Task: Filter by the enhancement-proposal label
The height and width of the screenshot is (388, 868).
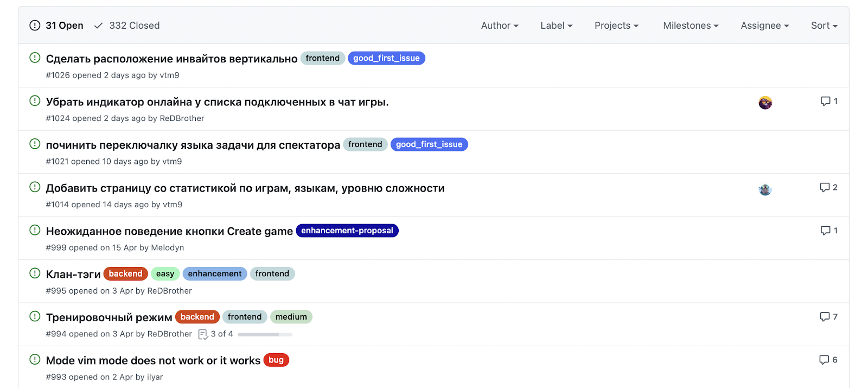Action: pyautogui.click(x=347, y=231)
